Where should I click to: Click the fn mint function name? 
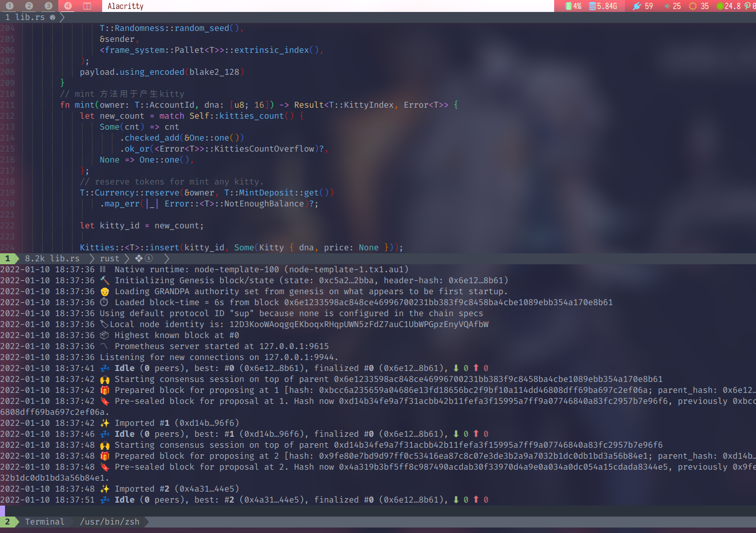click(85, 105)
